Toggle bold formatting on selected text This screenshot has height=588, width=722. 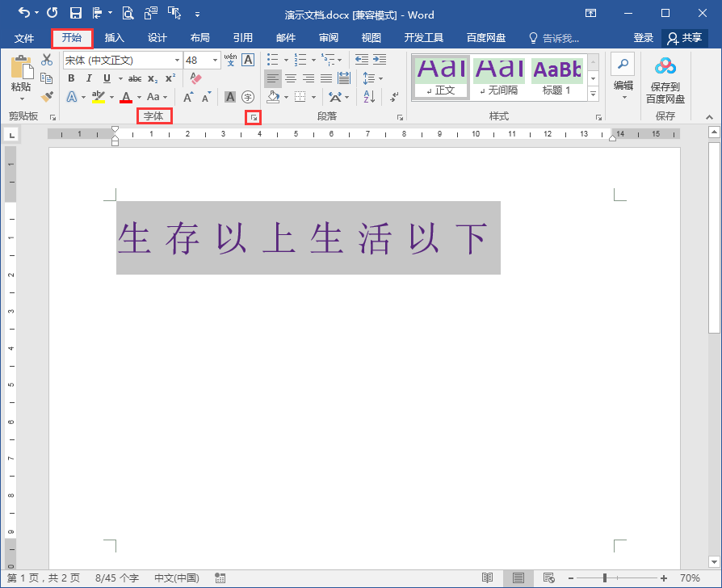(x=70, y=78)
